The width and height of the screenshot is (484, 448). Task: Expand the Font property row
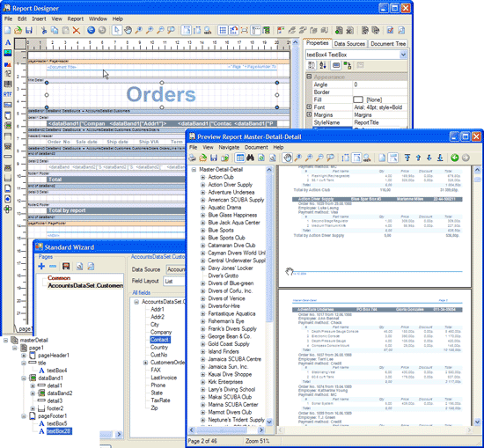(309, 106)
